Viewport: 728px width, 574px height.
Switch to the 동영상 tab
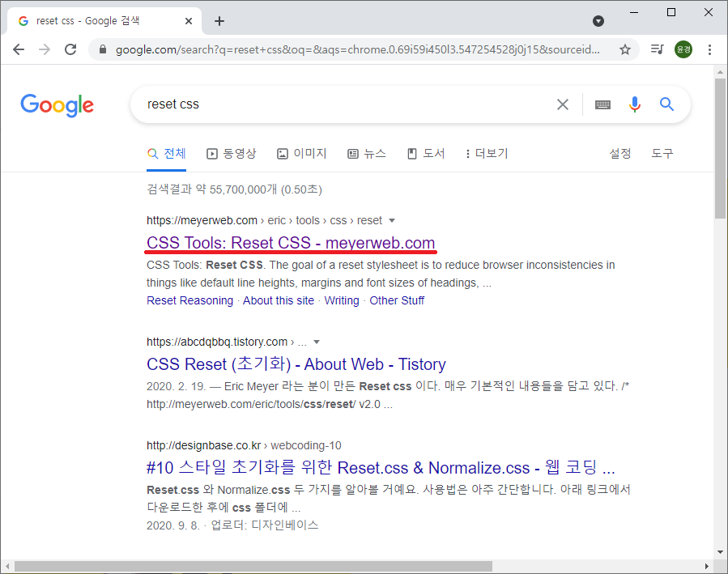[x=232, y=154]
